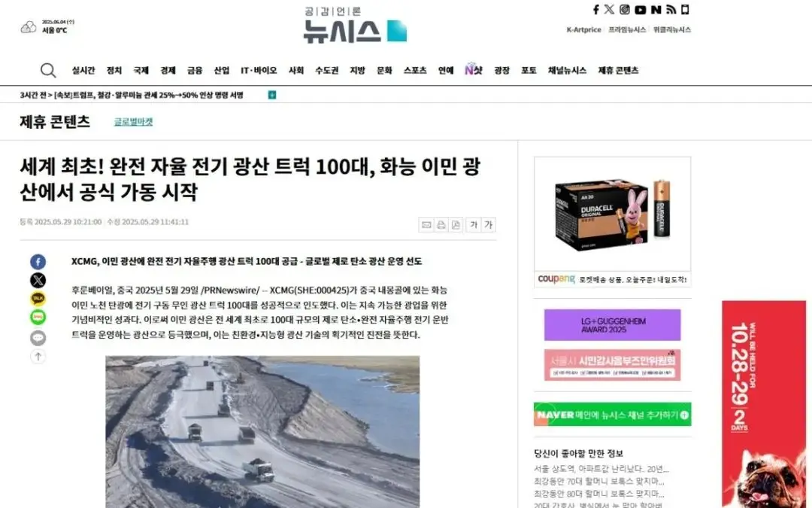
Task: Select the XCMG subheading line
Action: coord(247,261)
